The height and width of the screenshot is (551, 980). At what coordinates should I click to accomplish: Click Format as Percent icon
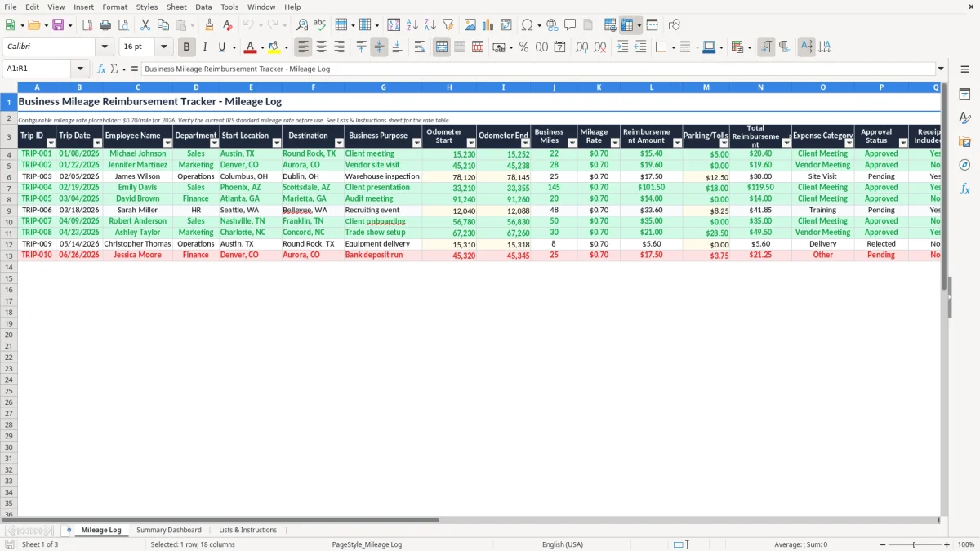coord(524,47)
